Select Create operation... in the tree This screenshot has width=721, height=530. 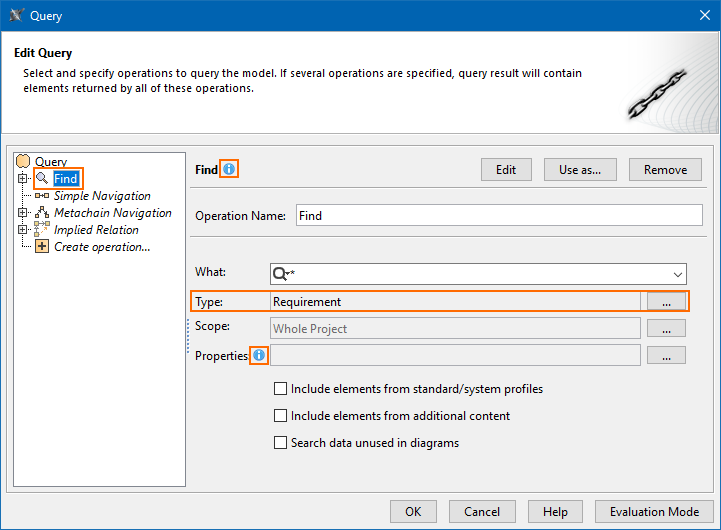(x=102, y=247)
